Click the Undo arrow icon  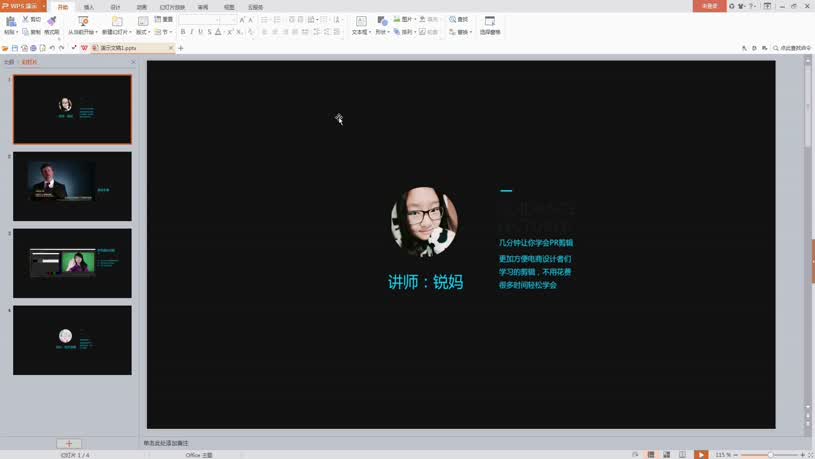(52, 48)
